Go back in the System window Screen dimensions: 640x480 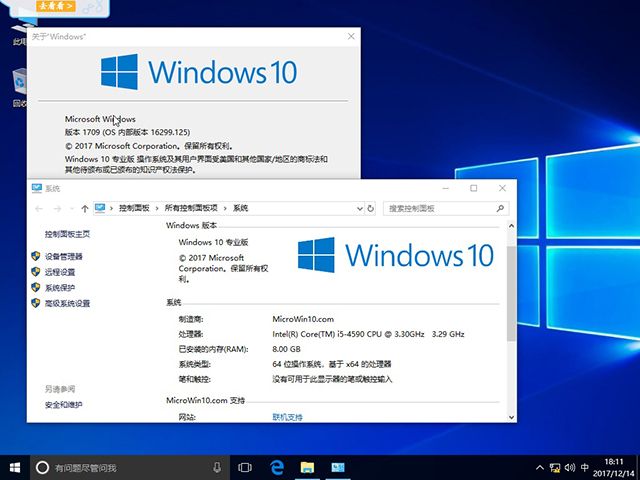click(x=39, y=209)
